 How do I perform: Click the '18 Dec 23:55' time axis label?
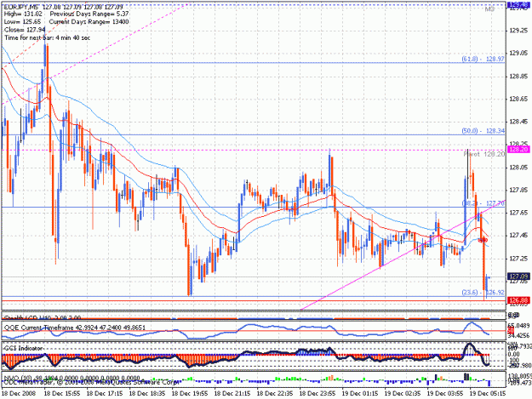tap(317, 394)
